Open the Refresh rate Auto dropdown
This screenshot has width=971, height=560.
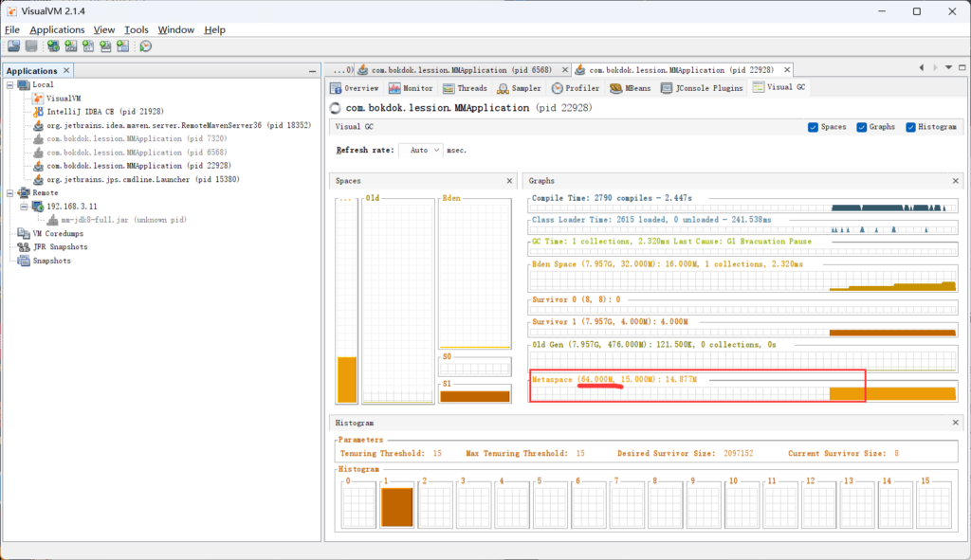point(421,151)
